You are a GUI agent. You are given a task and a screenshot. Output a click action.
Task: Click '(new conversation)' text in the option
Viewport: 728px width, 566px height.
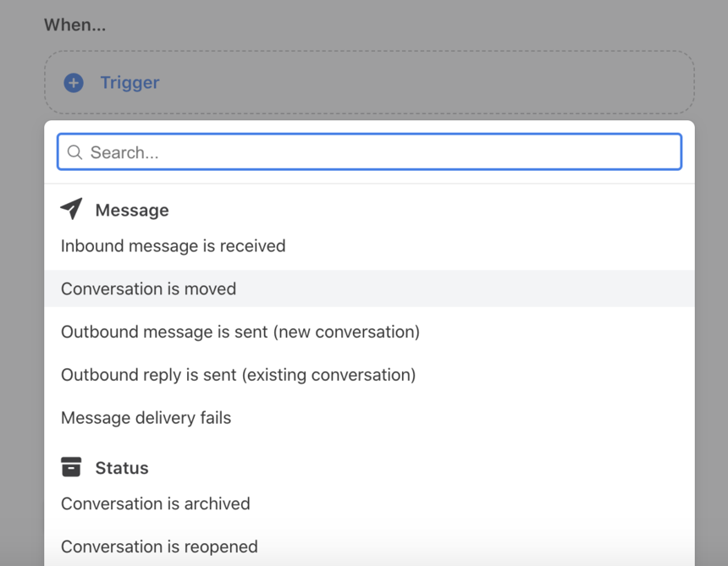pyautogui.click(x=346, y=332)
